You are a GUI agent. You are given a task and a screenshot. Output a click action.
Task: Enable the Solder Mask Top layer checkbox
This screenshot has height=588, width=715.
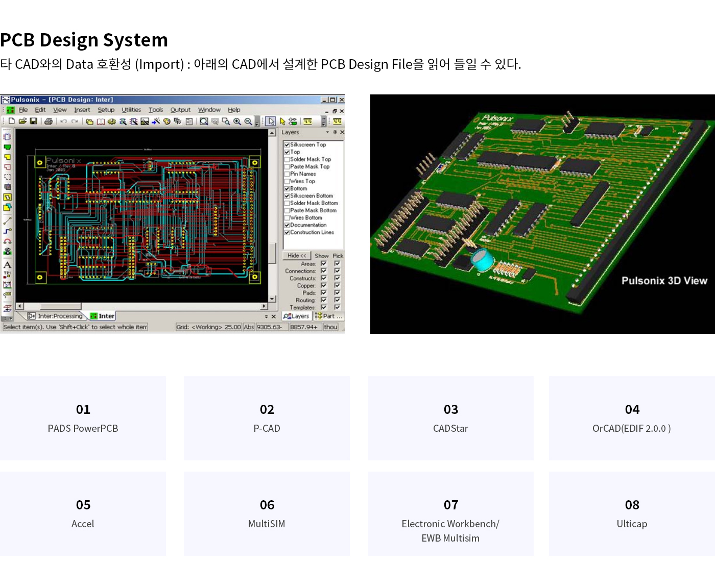pos(287,159)
